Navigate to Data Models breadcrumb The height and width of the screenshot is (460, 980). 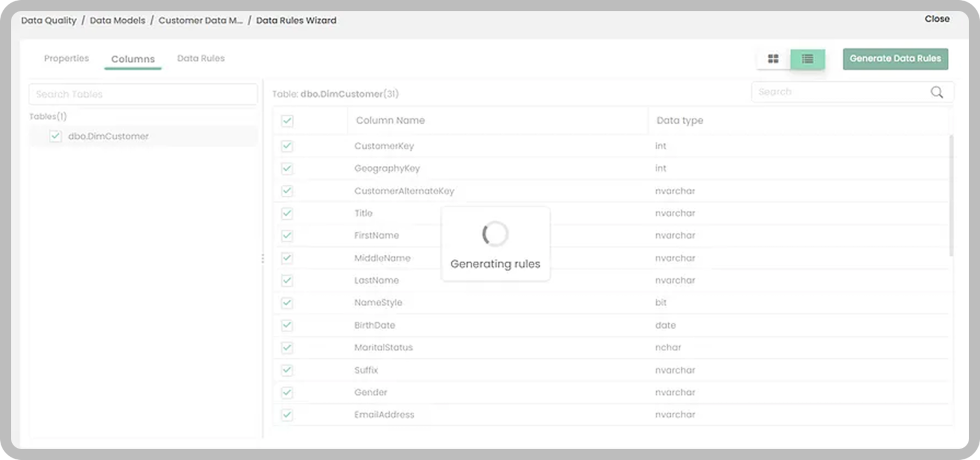[x=117, y=20]
